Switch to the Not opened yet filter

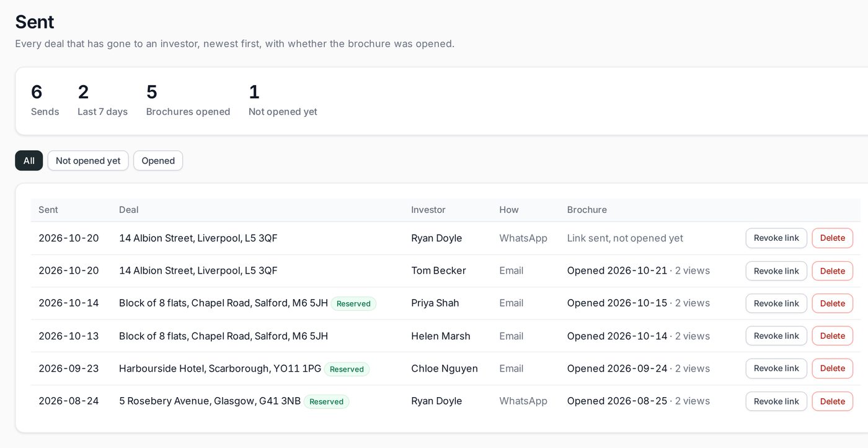[88, 161]
